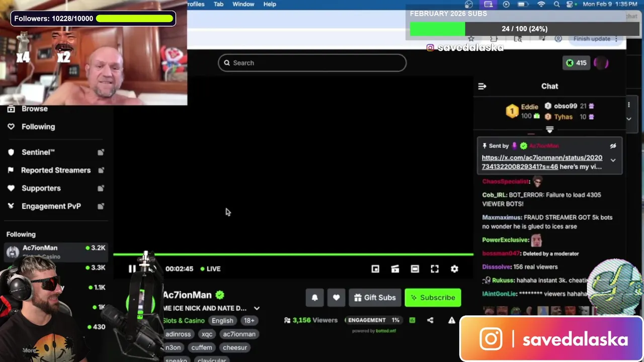Open Following in the sidebar
The height and width of the screenshot is (362, 644).
[x=38, y=127]
